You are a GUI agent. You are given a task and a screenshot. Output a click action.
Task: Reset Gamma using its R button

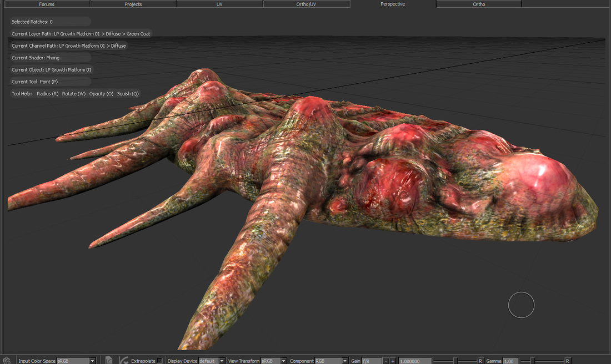click(x=567, y=361)
